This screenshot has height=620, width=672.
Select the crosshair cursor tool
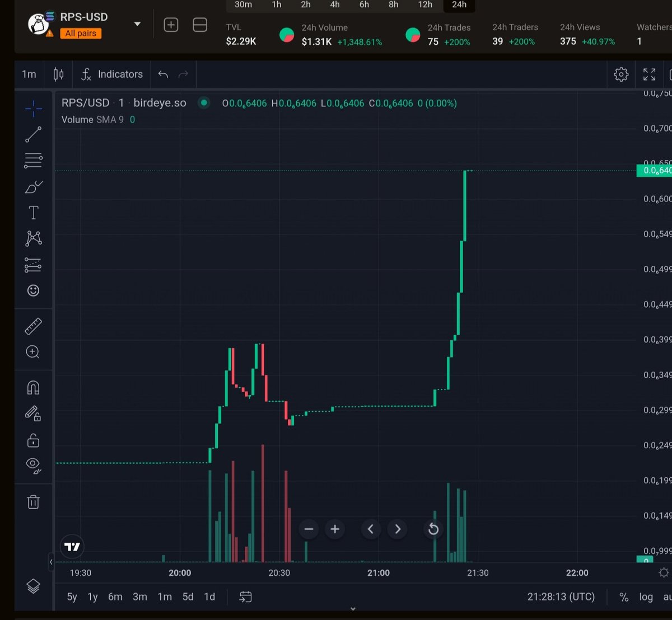pyautogui.click(x=33, y=109)
